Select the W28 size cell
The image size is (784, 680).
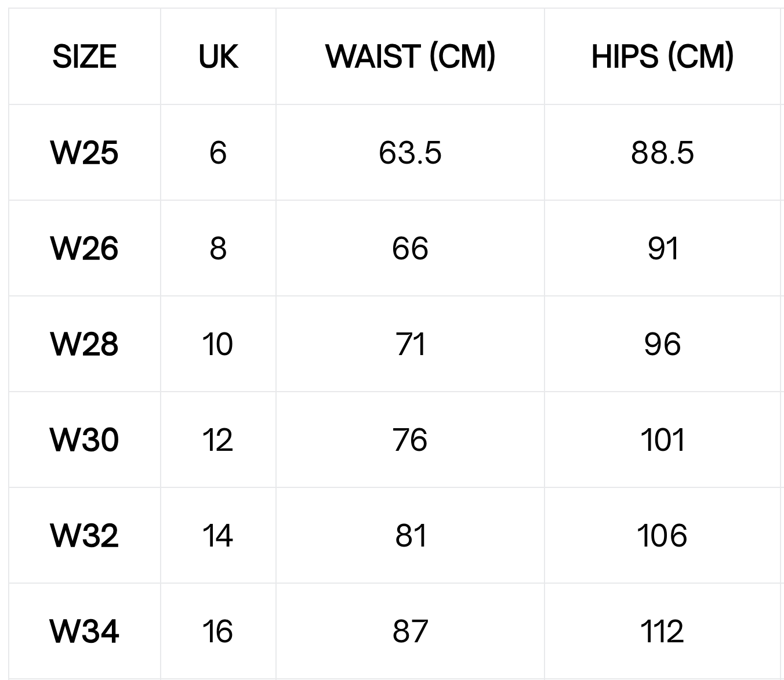pyautogui.click(x=85, y=344)
